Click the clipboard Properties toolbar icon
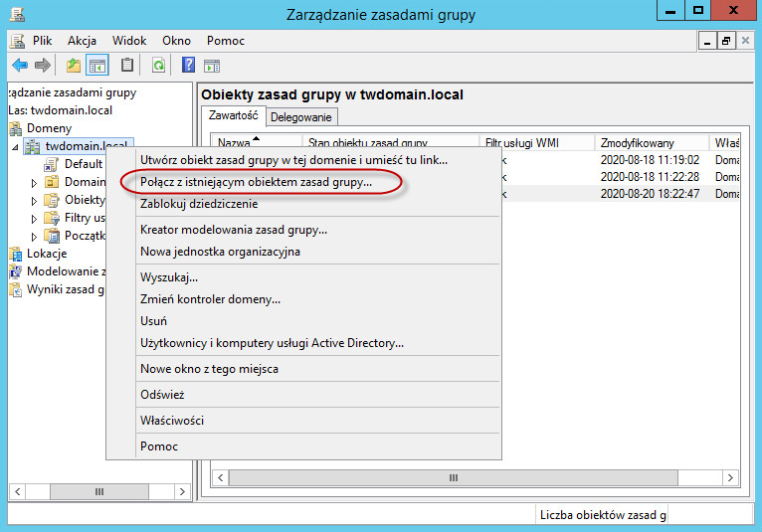762x532 pixels. tap(127, 66)
